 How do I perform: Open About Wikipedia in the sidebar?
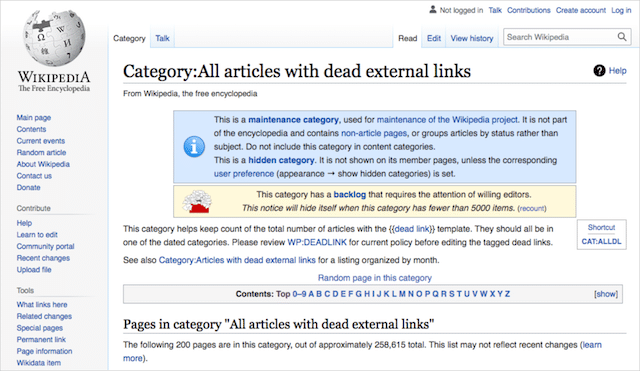(43, 164)
